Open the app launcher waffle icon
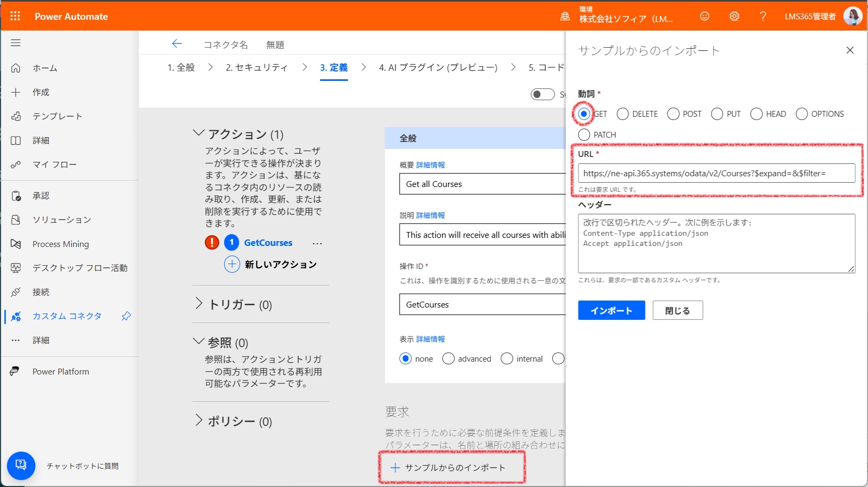This screenshot has width=868, height=487. click(x=15, y=16)
